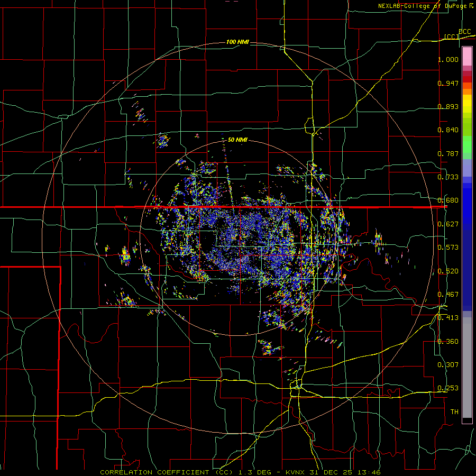The width and height of the screenshot is (476, 476).
Task: Click the 0.413 scale label
Action: pyautogui.click(x=448, y=318)
